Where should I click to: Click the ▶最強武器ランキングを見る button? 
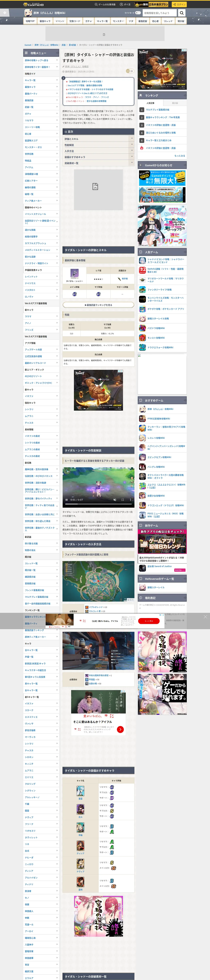click(98, 305)
